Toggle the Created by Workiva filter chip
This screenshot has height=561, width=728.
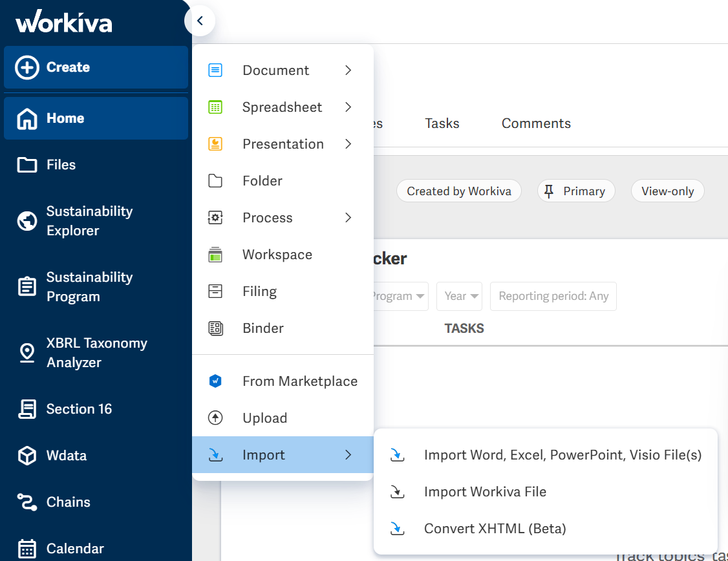click(x=458, y=191)
